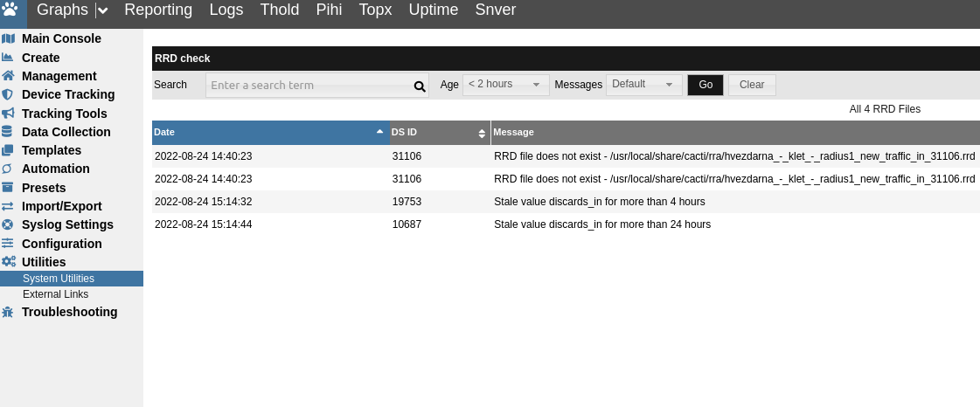Click the Tracking Tools megaphone icon

click(x=8, y=113)
